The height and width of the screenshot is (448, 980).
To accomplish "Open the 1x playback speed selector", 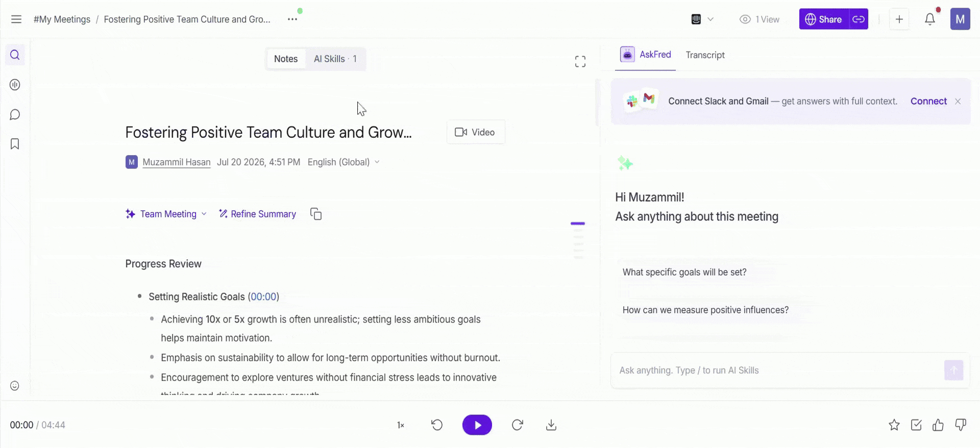I will [x=401, y=425].
